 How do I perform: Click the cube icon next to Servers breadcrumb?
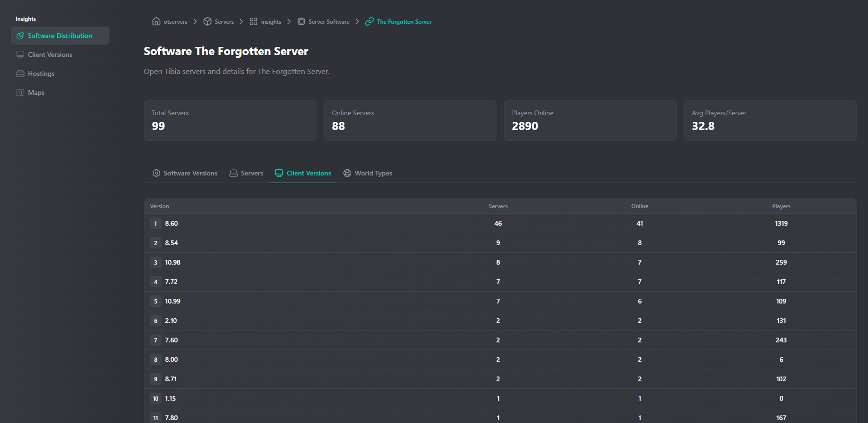coord(208,21)
